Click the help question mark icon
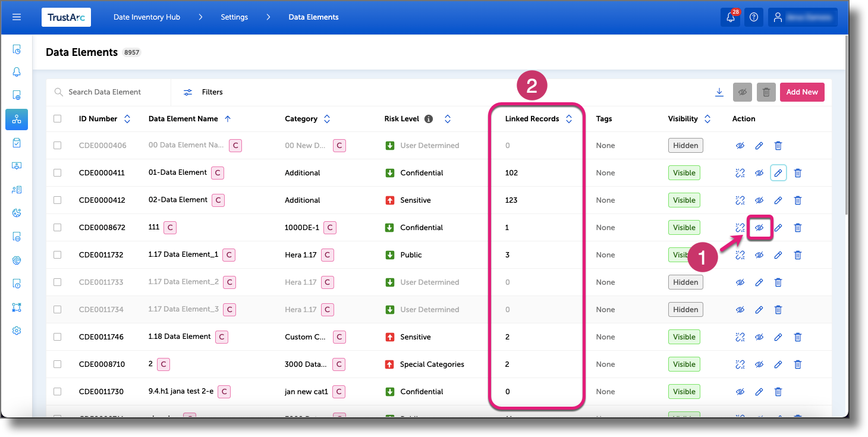The width and height of the screenshot is (868, 437). (x=753, y=17)
